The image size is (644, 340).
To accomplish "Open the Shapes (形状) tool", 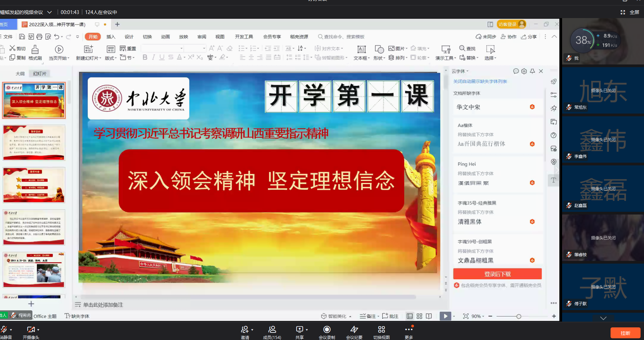I will point(379,50).
